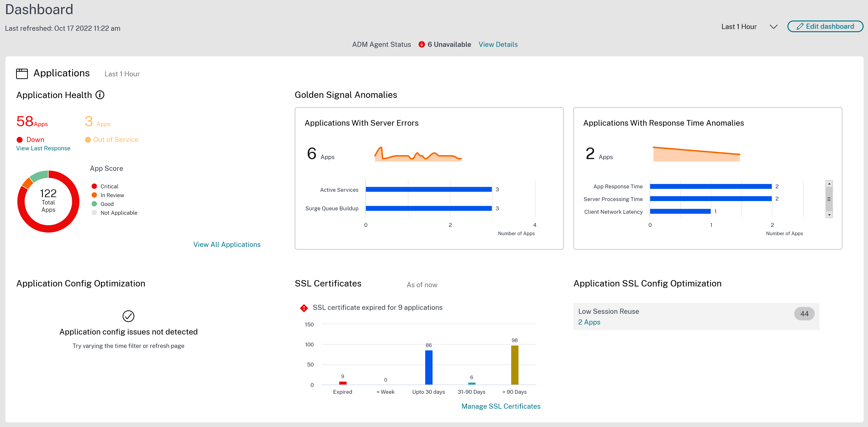Open the View All Applications link
The height and width of the screenshot is (427, 868).
pos(227,244)
